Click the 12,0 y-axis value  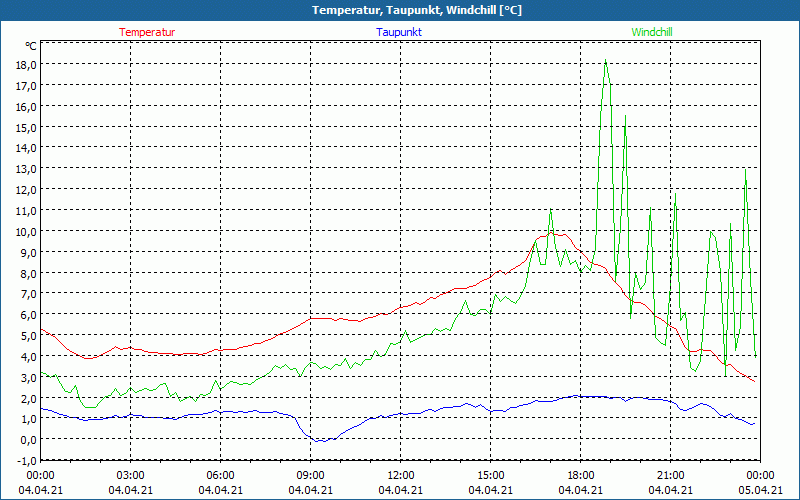coord(26,190)
